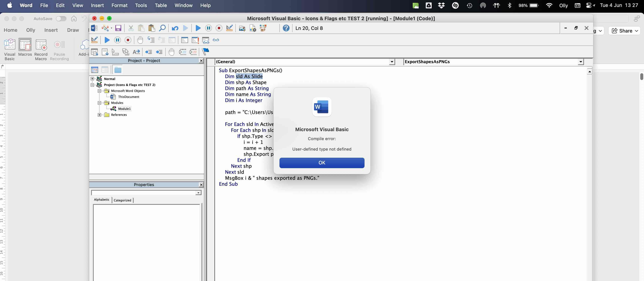Toggle bookmark with the blue flag icon
This screenshot has height=281, width=644.
(x=206, y=51)
